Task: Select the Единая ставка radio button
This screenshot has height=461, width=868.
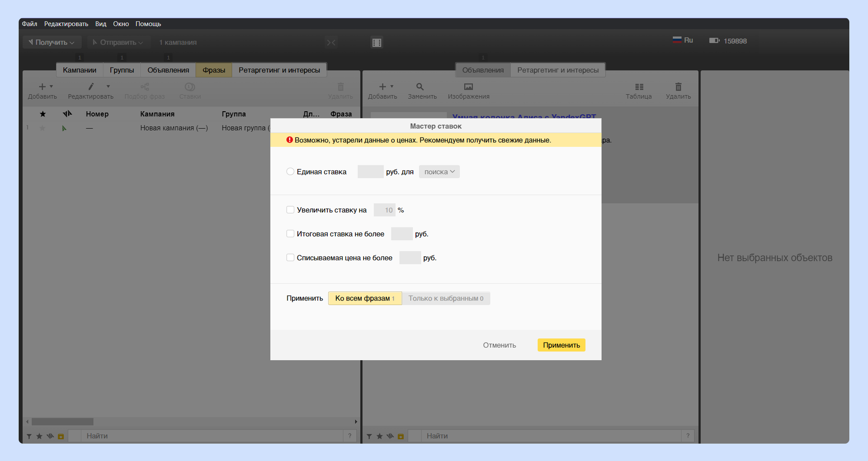Action: tap(290, 172)
